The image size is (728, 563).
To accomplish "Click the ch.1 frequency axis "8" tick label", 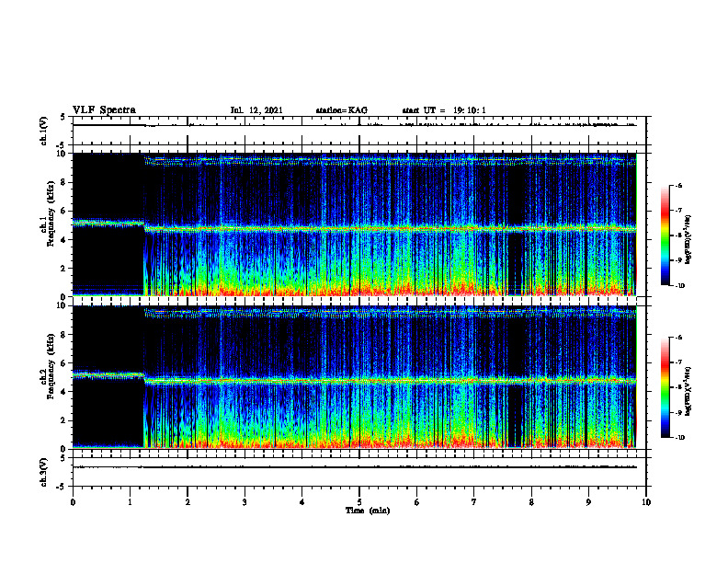I will 65,182.
